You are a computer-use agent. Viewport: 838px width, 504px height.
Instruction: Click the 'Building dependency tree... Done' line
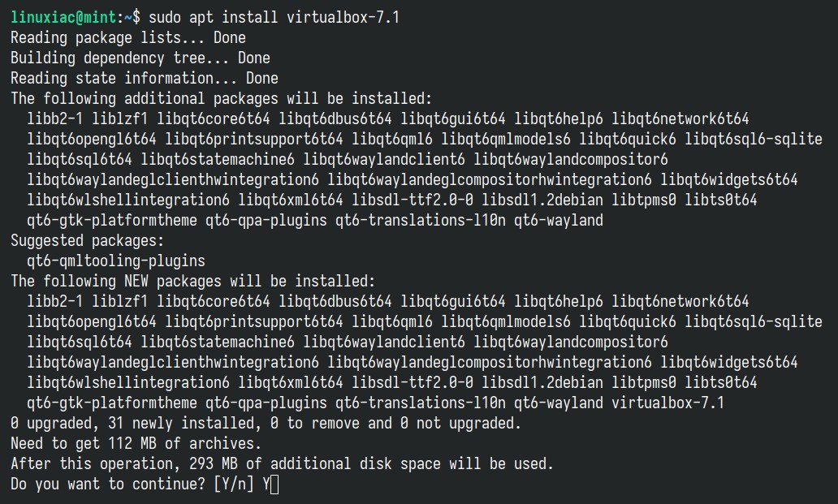[140, 58]
